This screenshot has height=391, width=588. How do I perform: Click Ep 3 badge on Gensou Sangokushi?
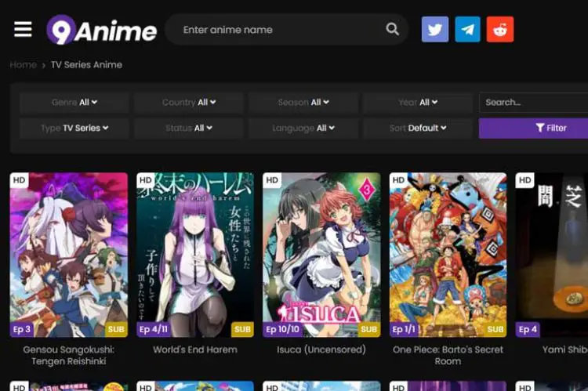pos(22,330)
